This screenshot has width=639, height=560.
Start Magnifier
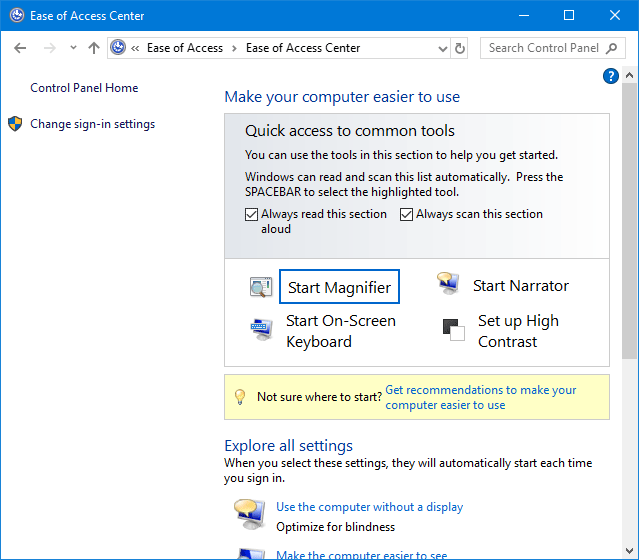339,287
